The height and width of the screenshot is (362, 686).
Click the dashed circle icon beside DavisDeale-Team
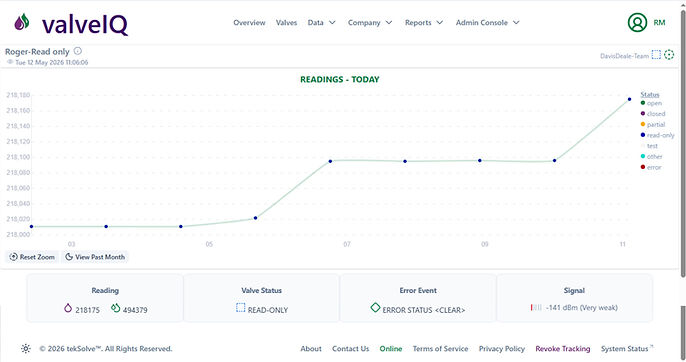click(x=669, y=55)
